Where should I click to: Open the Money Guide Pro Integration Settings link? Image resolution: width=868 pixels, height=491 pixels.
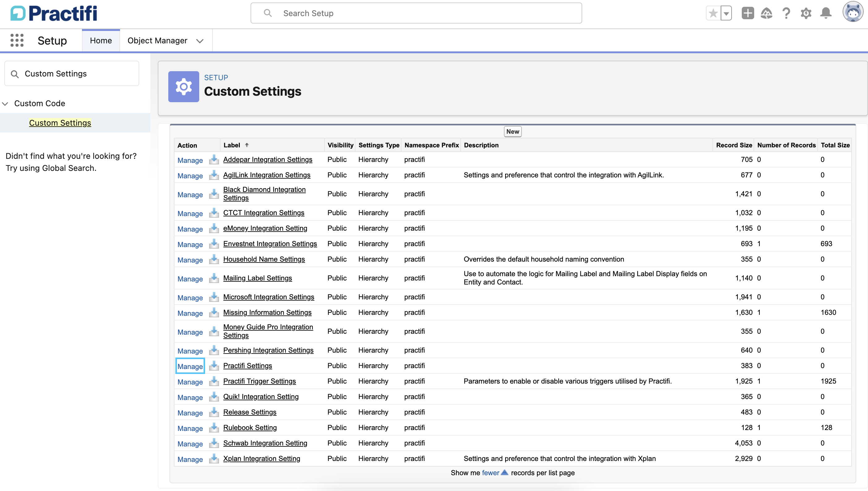(268, 331)
